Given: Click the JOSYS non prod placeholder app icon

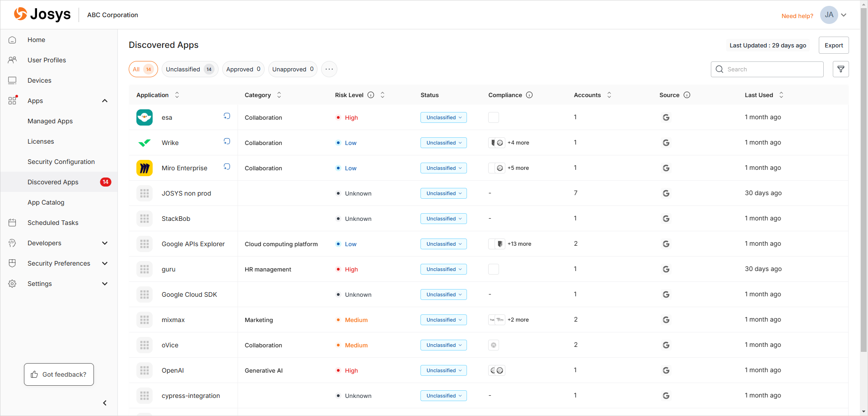Looking at the screenshot, I should pyautogui.click(x=145, y=193).
